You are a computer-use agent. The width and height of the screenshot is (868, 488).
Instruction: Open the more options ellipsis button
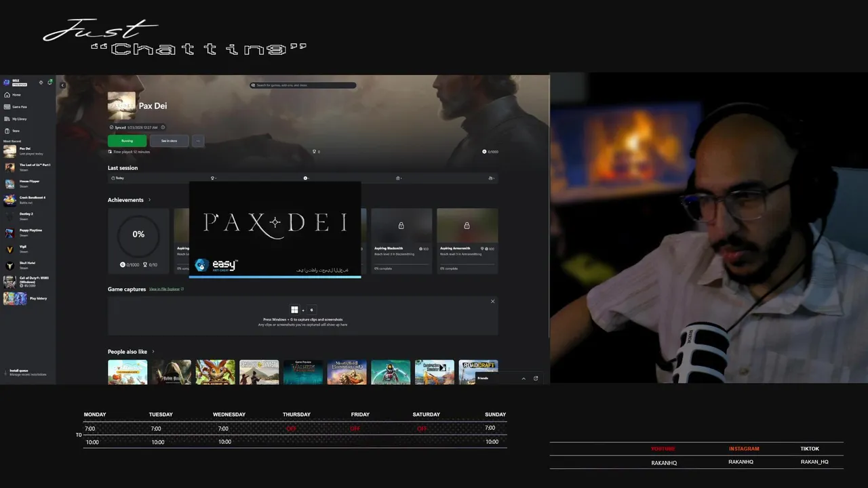coord(198,141)
